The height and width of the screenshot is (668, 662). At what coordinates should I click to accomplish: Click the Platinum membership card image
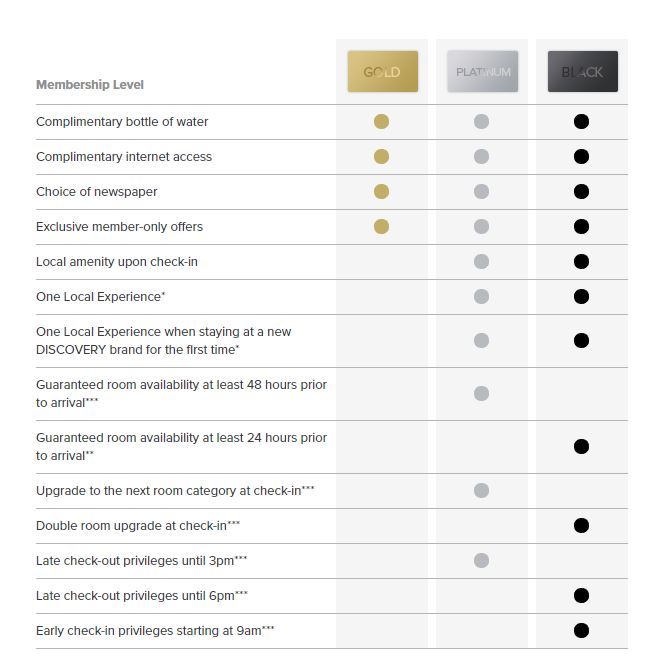coord(482,72)
